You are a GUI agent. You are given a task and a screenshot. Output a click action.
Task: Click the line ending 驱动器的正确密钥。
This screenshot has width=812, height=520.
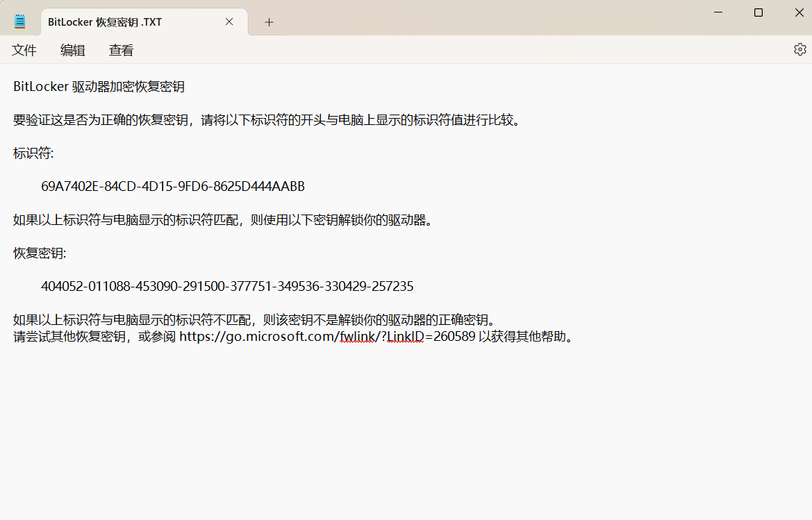pyautogui.click(x=255, y=320)
